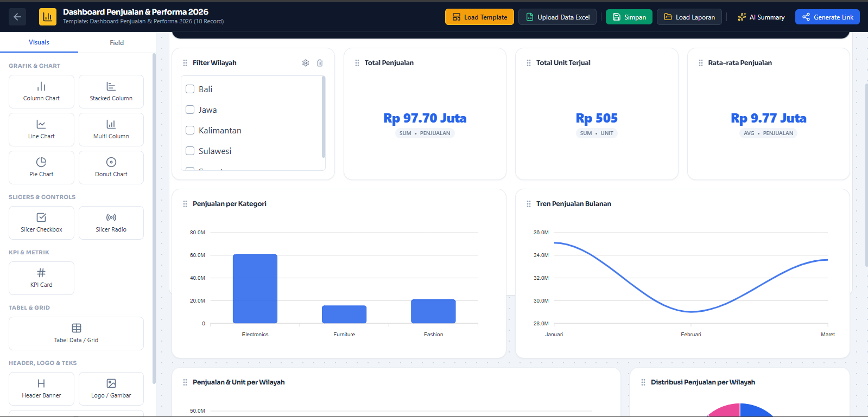This screenshot has height=417, width=868.
Task: Click Penjualan & Unit per Wilayah drag handle
Action: [x=185, y=382]
